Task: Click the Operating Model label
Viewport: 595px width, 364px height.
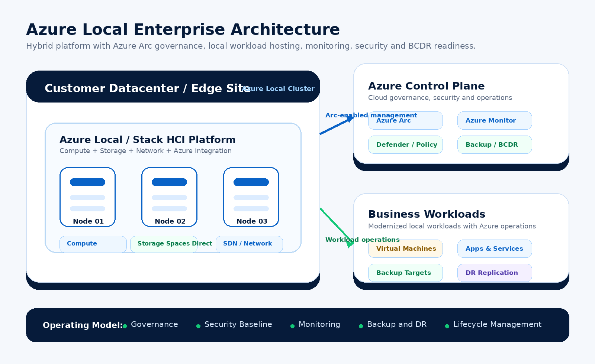Action: pos(83,325)
